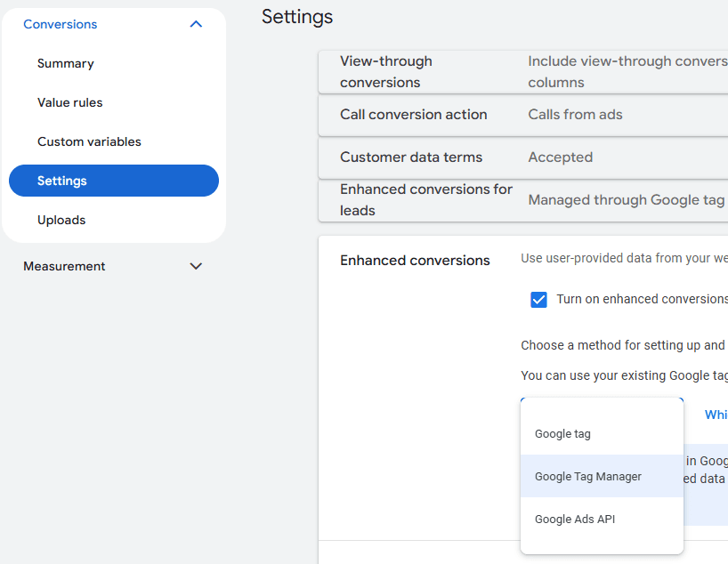
Task: Select the Settings sidebar item
Action: coord(114,181)
